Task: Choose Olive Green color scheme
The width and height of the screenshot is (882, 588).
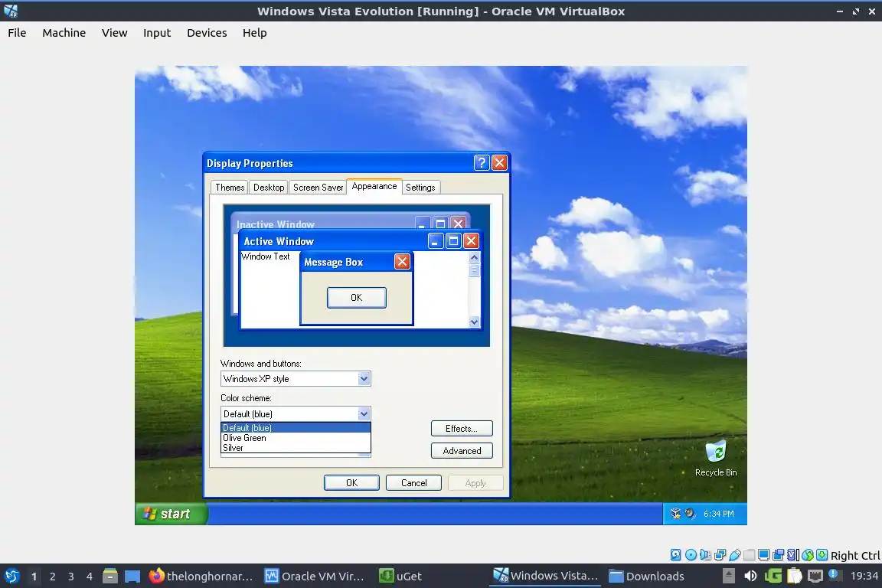Action: click(296, 438)
